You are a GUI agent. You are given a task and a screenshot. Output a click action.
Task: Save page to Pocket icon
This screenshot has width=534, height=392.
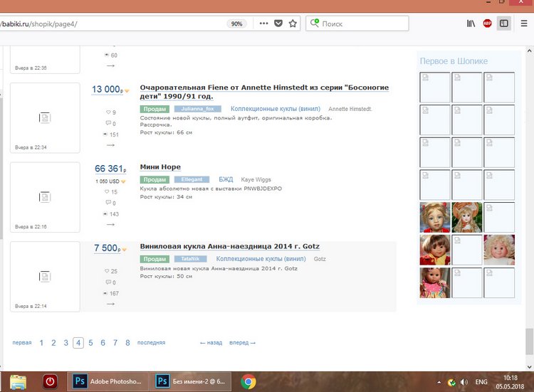(x=278, y=23)
